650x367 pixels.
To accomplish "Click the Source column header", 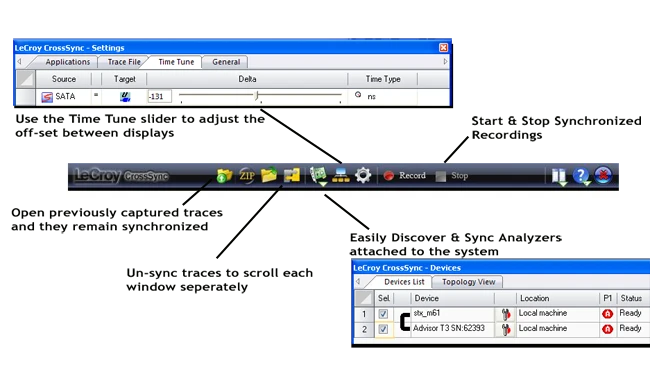I will pyautogui.click(x=63, y=79).
